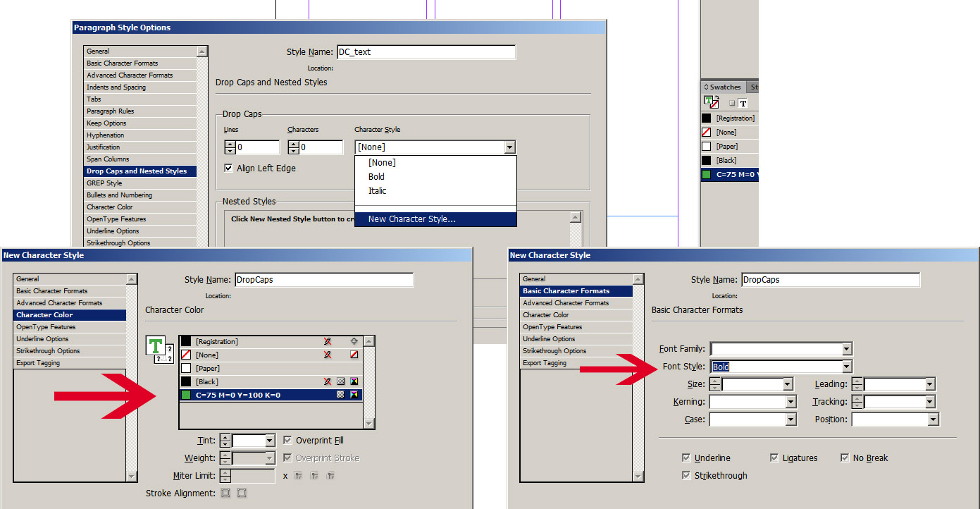Toggle the Ligatures checkbox
Image resolution: width=980 pixels, height=509 pixels.
tap(775, 458)
